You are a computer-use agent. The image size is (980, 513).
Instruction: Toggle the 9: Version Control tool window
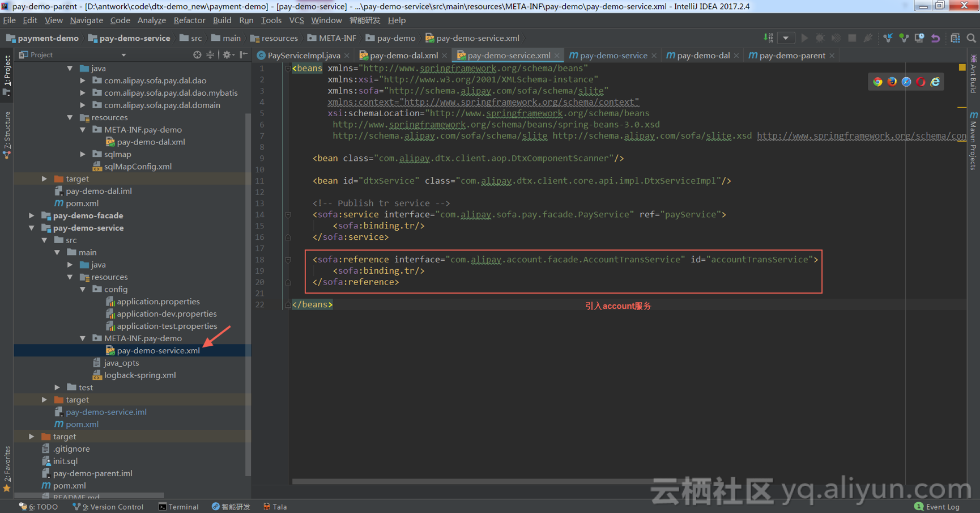click(x=108, y=507)
